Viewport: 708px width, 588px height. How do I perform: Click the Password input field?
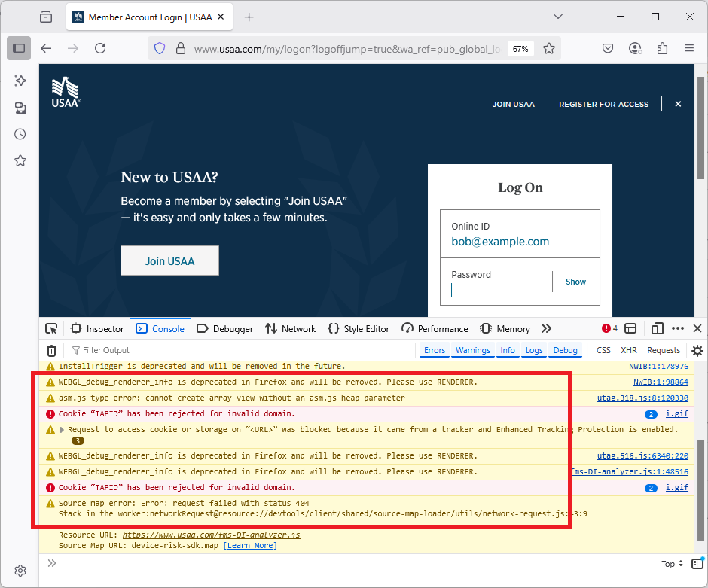[x=496, y=282]
